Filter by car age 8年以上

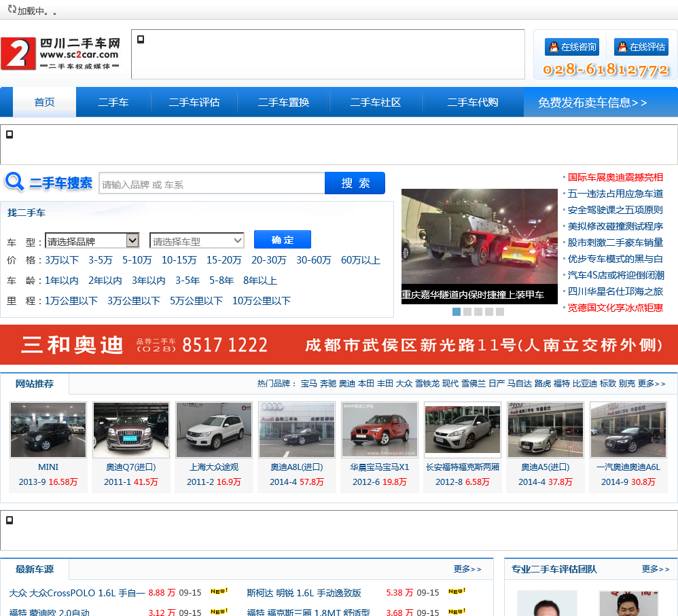[260, 280]
